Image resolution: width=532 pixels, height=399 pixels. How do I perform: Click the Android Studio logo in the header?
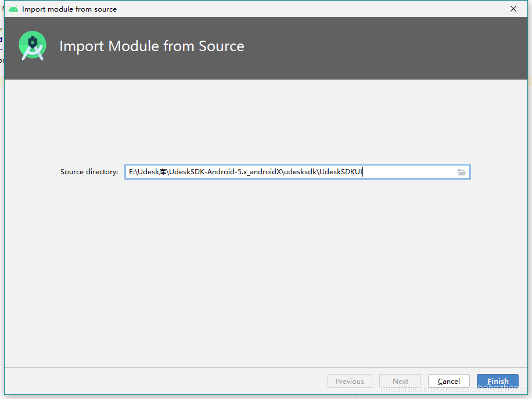tap(33, 46)
